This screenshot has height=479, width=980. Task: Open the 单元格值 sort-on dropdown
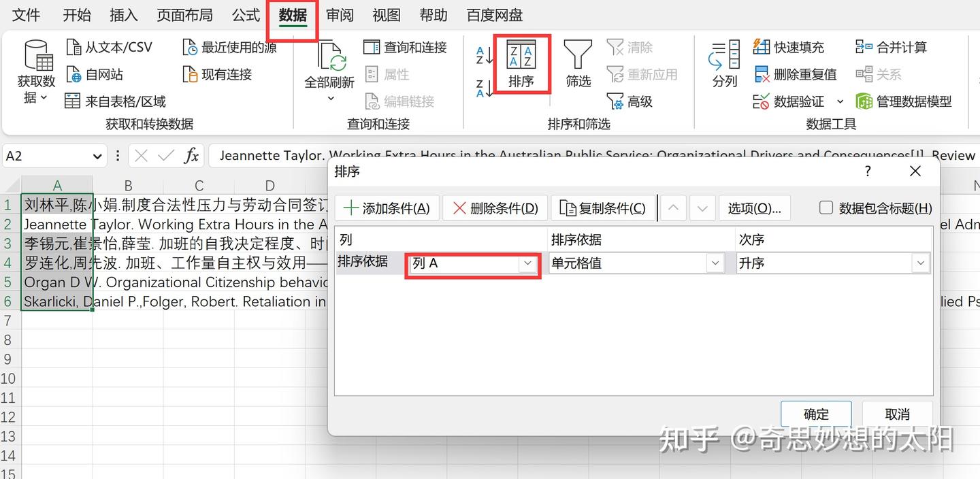pyautogui.click(x=715, y=263)
